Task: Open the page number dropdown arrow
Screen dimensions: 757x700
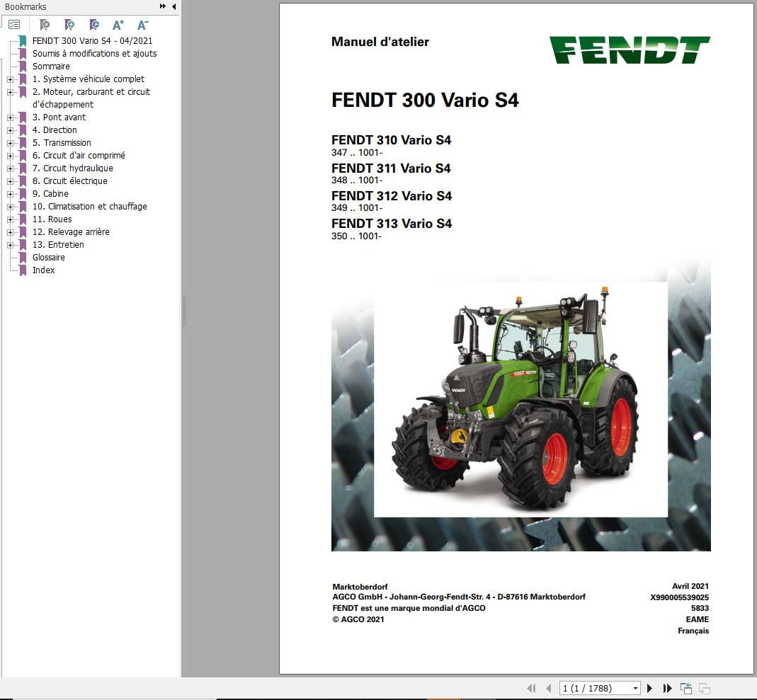Action: point(635,689)
